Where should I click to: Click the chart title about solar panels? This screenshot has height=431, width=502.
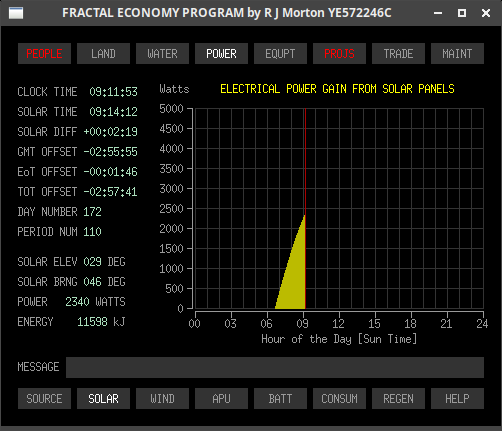(x=337, y=89)
